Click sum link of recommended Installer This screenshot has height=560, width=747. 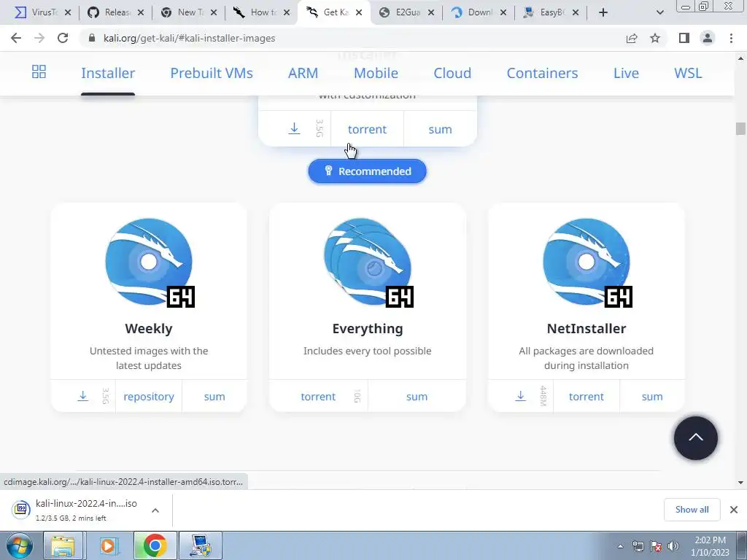(x=440, y=129)
